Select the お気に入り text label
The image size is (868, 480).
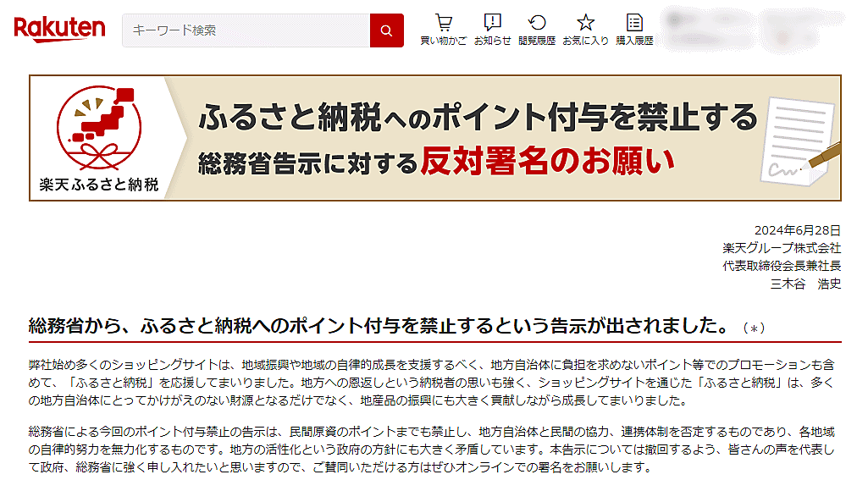(585, 41)
